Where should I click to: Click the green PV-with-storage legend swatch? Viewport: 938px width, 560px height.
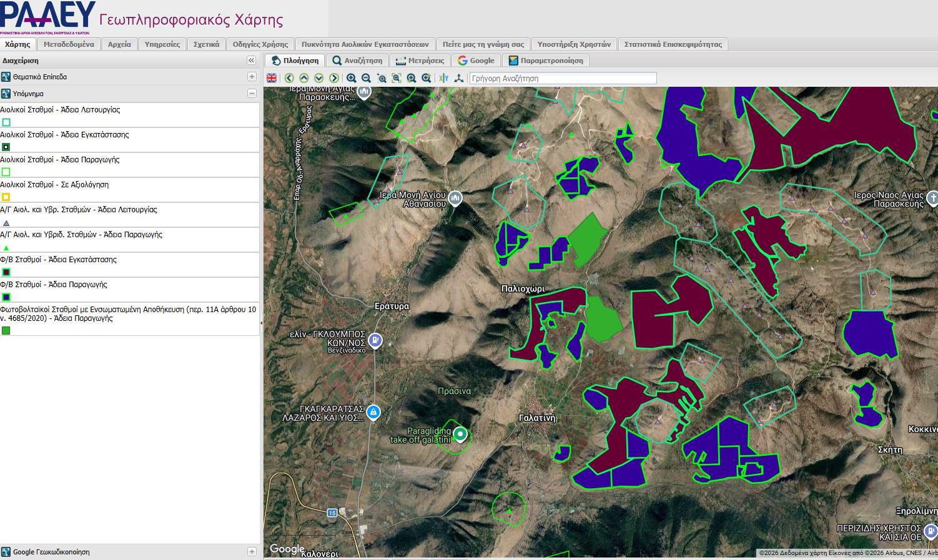tap(6, 330)
